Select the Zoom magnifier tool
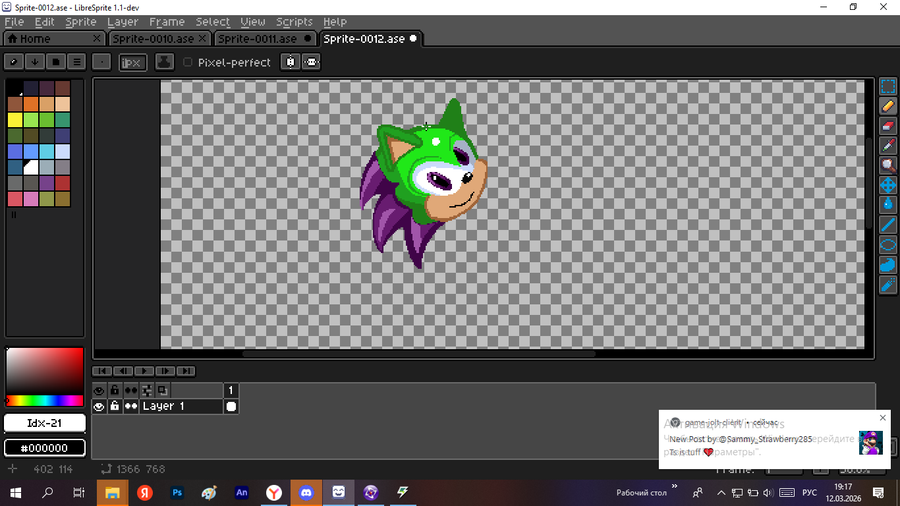This screenshot has width=900, height=506. (x=888, y=166)
